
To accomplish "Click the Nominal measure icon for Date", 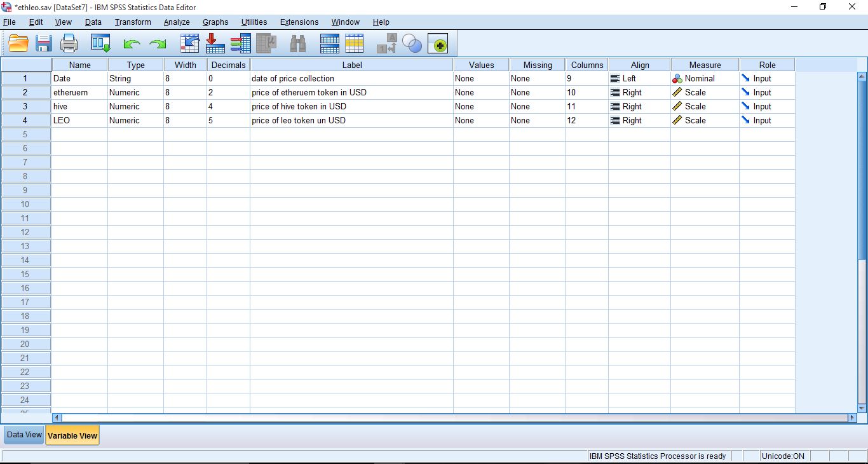I will pyautogui.click(x=677, y=79).
